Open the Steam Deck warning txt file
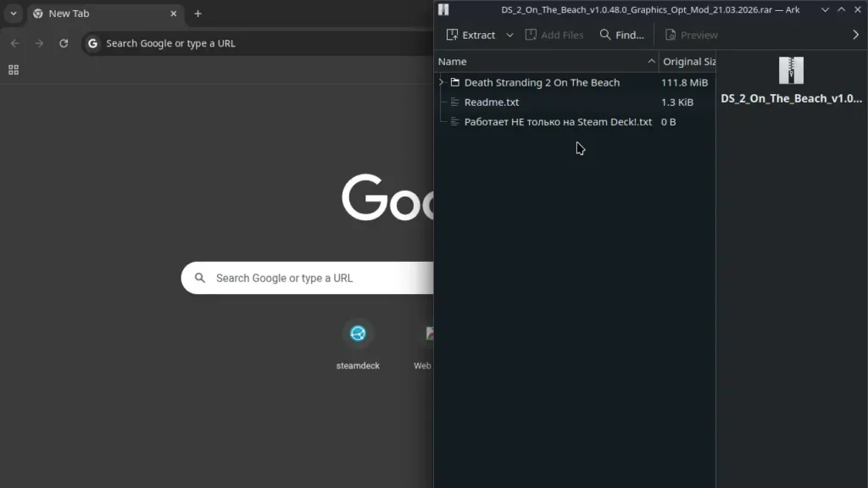 click(x=557, y=121)
